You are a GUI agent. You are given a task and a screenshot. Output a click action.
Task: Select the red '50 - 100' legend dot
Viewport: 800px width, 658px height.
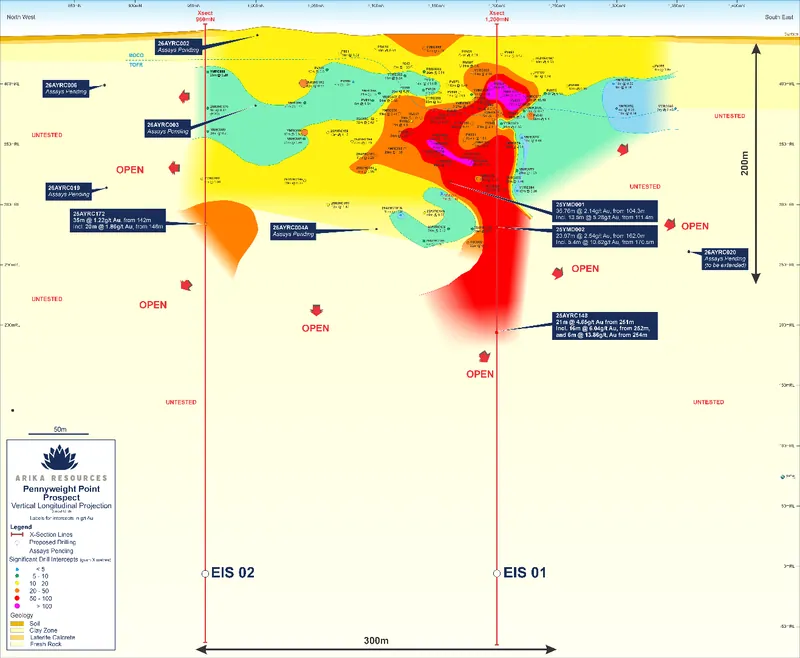pos(17,598)
